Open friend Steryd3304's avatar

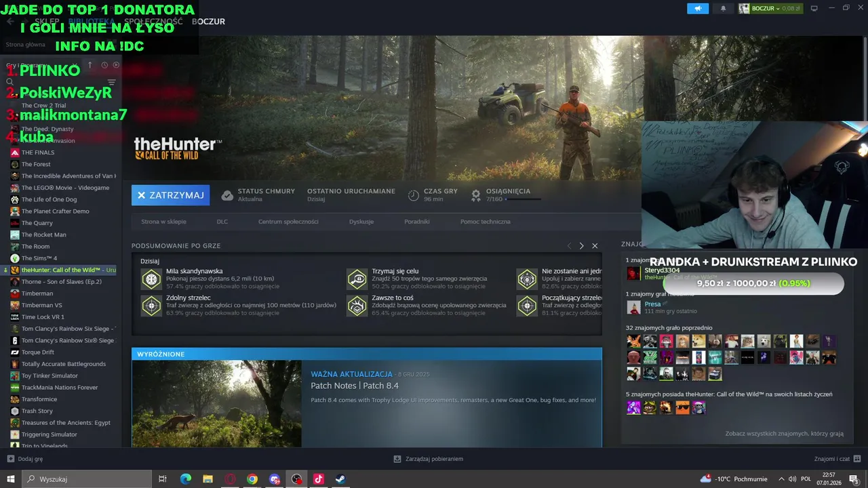click(633, 273)
